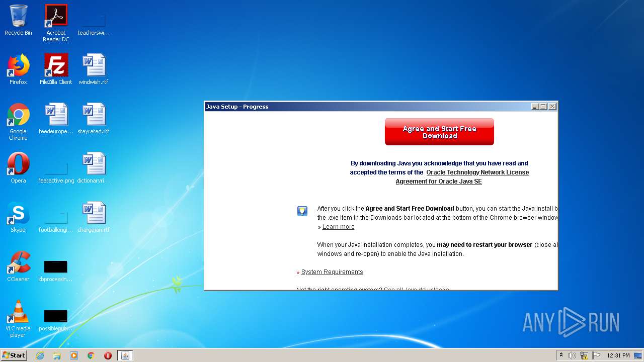
Task: Maximize the Java Setup window
Action: click(x=543, y=107)
